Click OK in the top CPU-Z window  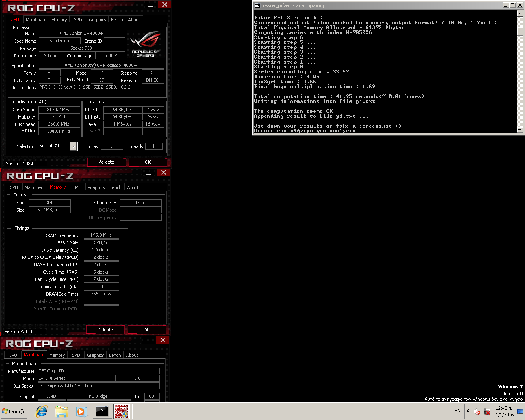(148, 162)
